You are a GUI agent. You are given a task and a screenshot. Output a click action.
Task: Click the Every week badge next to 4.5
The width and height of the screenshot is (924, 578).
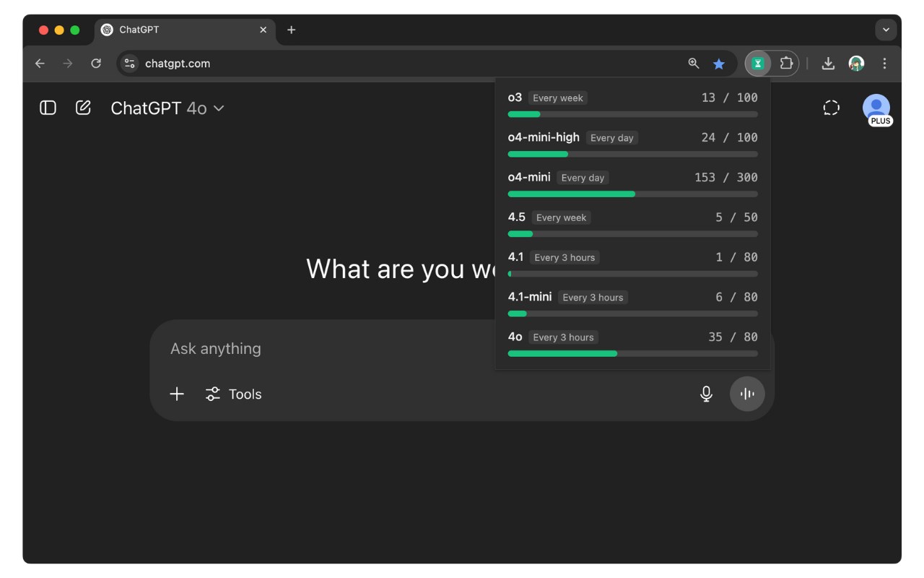click(x=562, y=217)
